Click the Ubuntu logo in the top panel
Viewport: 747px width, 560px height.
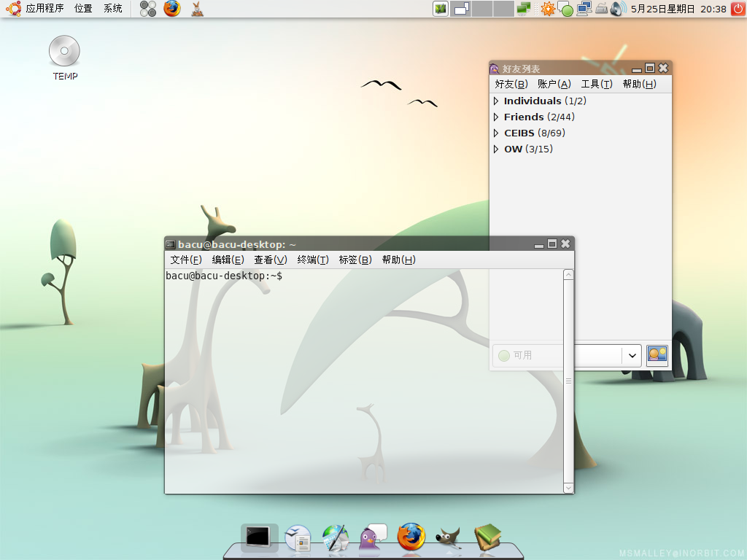pyautogui.click(x=14, y=9)
